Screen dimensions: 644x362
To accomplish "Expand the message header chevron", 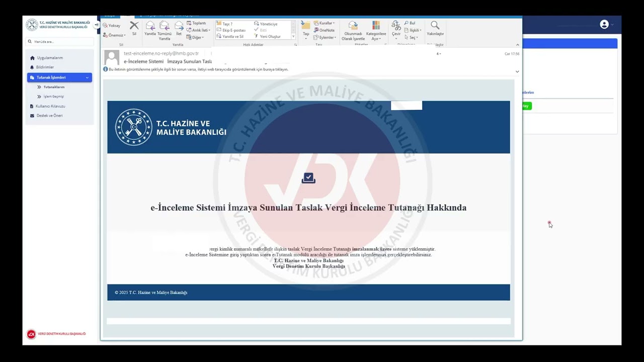I will tap(517, 71).
